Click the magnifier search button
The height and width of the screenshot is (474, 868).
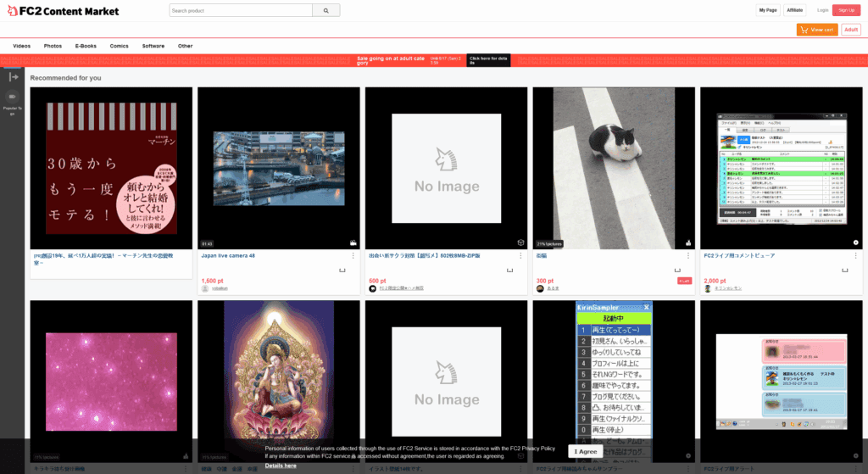(x=326, y=10)
